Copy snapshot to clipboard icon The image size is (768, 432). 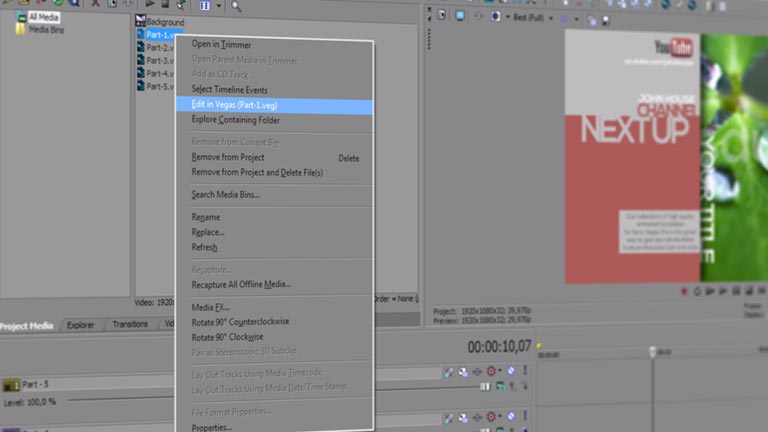tap(592, 21)
